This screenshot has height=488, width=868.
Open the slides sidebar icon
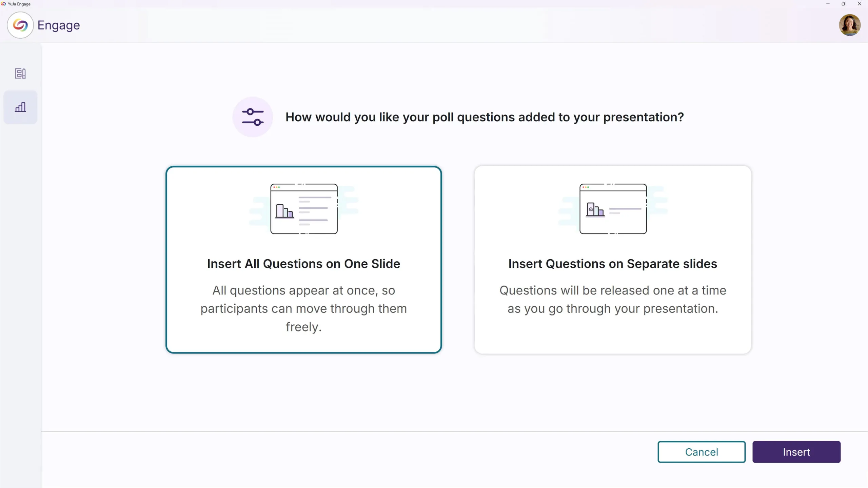pyautogui.click(x=20, y=73)
